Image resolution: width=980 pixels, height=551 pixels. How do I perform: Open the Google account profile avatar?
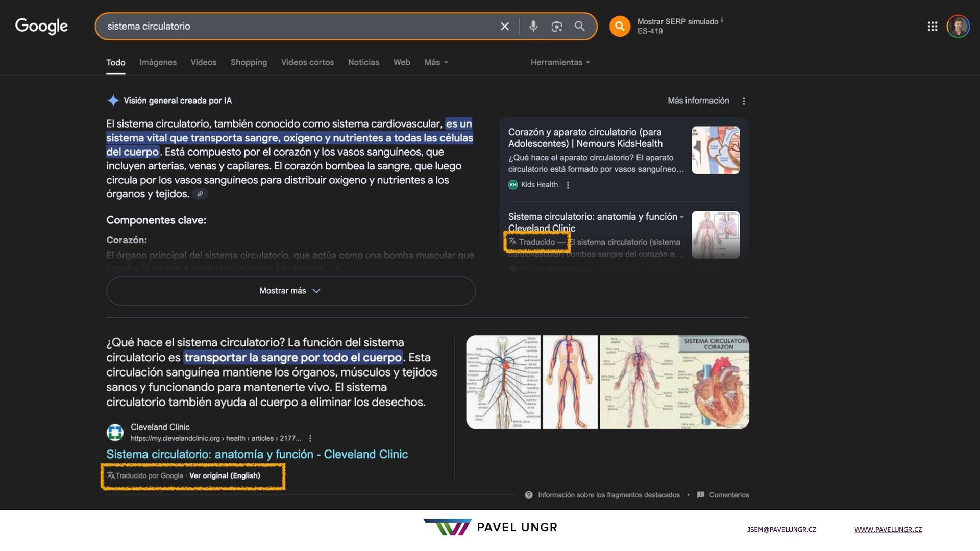[958, 27]
